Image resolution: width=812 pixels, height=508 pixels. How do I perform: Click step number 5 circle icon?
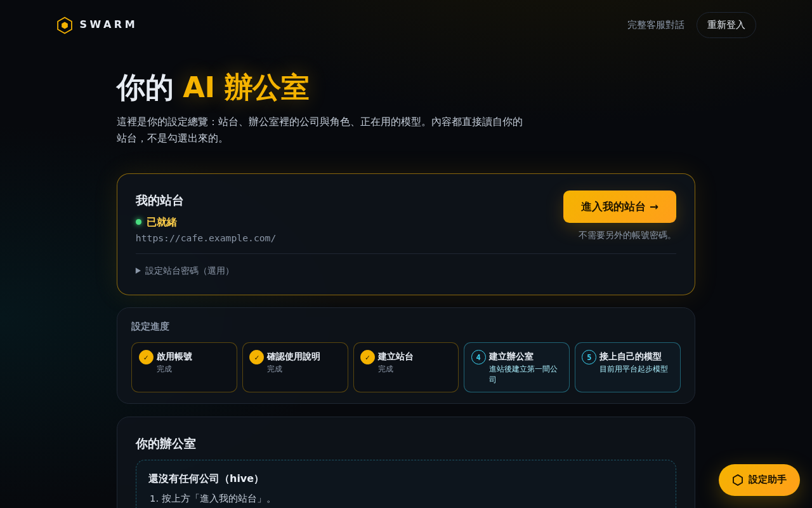pyautogui.click(x=589, y=357)
